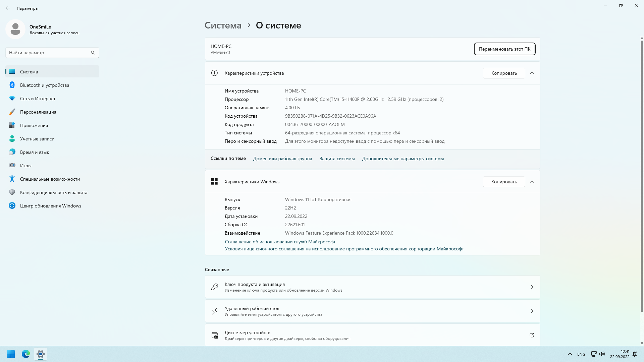Collapse Характеристики устройства section

(532, 73)
